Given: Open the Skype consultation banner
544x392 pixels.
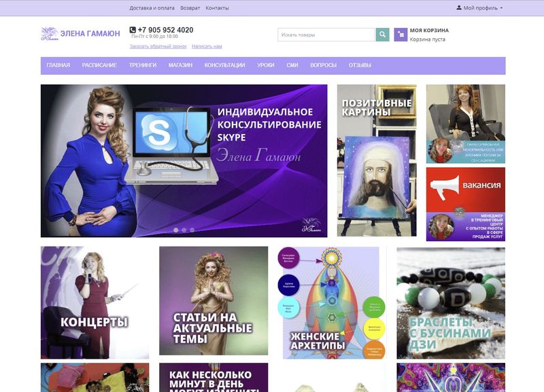Looking at the screenshot, I should click(184, 161).
